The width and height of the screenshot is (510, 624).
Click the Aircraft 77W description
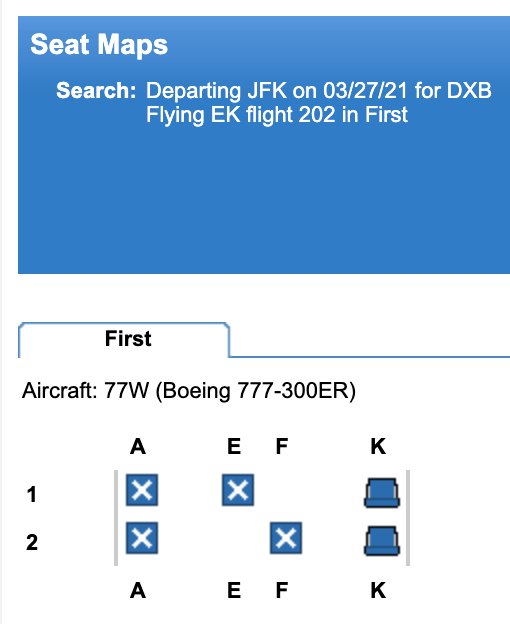point(189,391)
